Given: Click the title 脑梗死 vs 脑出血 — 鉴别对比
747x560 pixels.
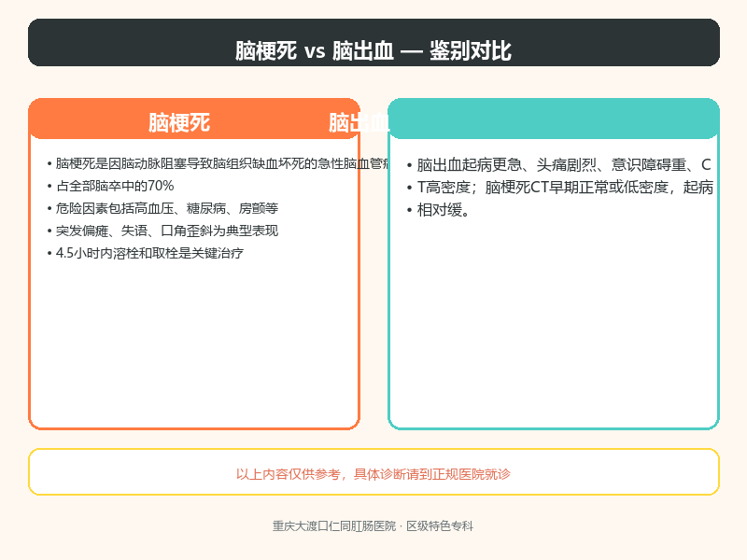Looking at the screenshot, I should coord(373,50).
